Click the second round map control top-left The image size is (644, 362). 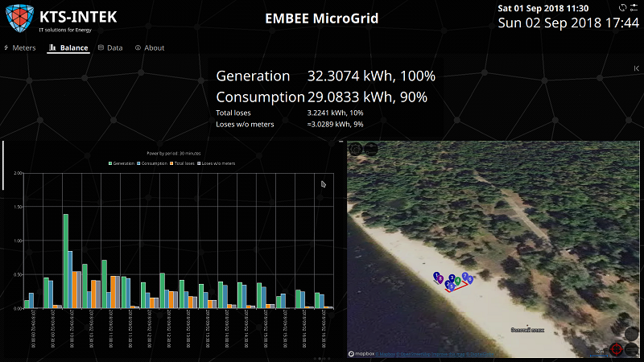click(369, 149)
